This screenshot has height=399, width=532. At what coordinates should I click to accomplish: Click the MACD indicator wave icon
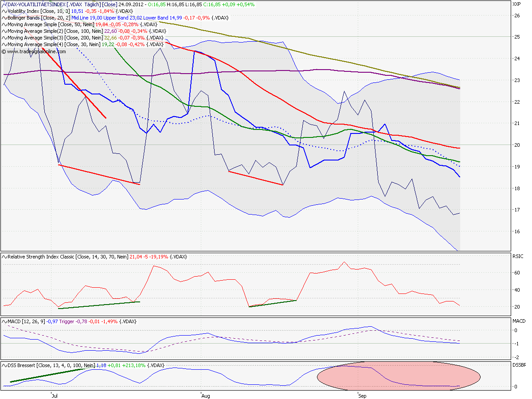coord(4,322)
